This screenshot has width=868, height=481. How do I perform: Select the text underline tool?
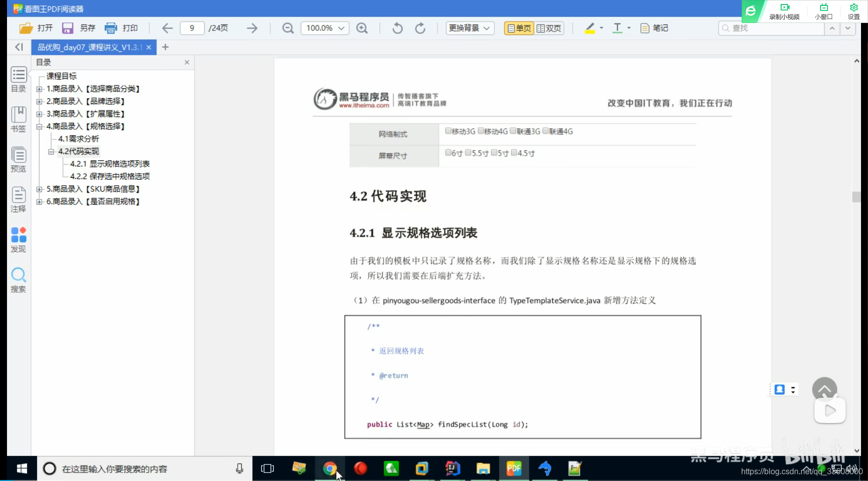tap(617, 28)
